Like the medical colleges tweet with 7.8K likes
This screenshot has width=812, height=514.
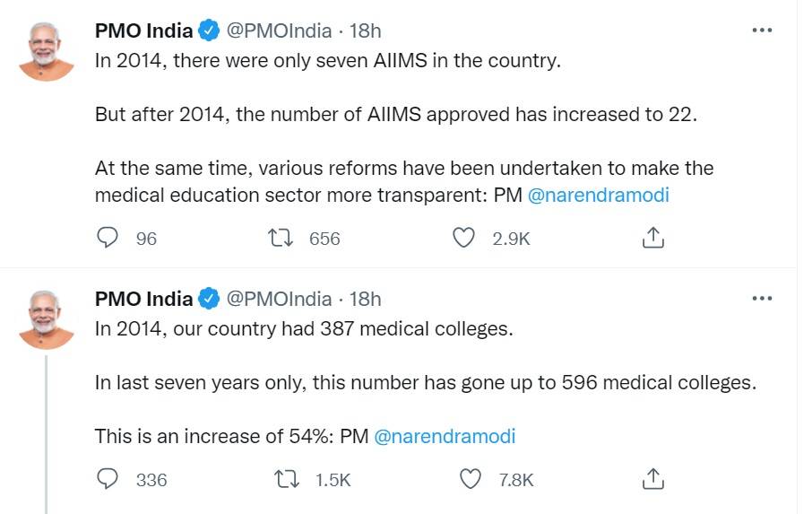click(x=470, y=479)
